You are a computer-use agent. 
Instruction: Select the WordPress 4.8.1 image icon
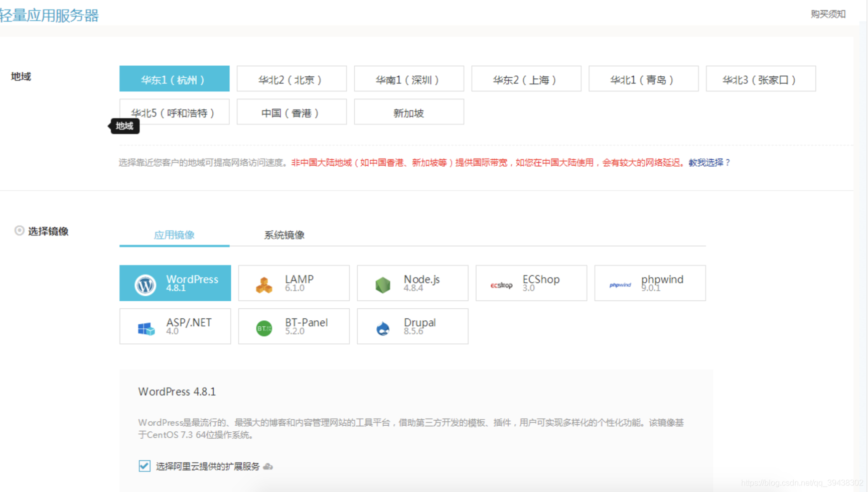pos(146,285)
